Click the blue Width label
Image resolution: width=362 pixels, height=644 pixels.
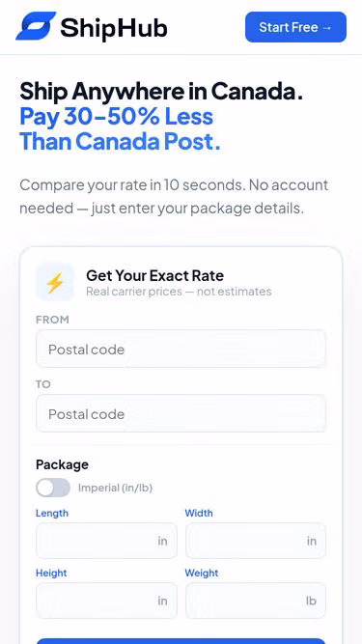click(199, 513)
